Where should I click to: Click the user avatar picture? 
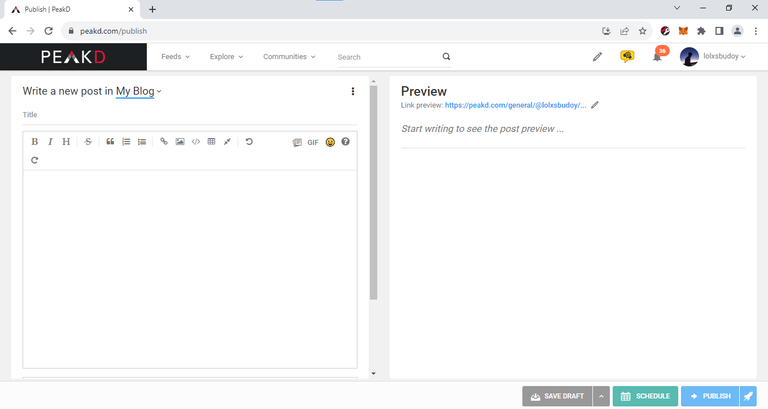coord(689,57)
